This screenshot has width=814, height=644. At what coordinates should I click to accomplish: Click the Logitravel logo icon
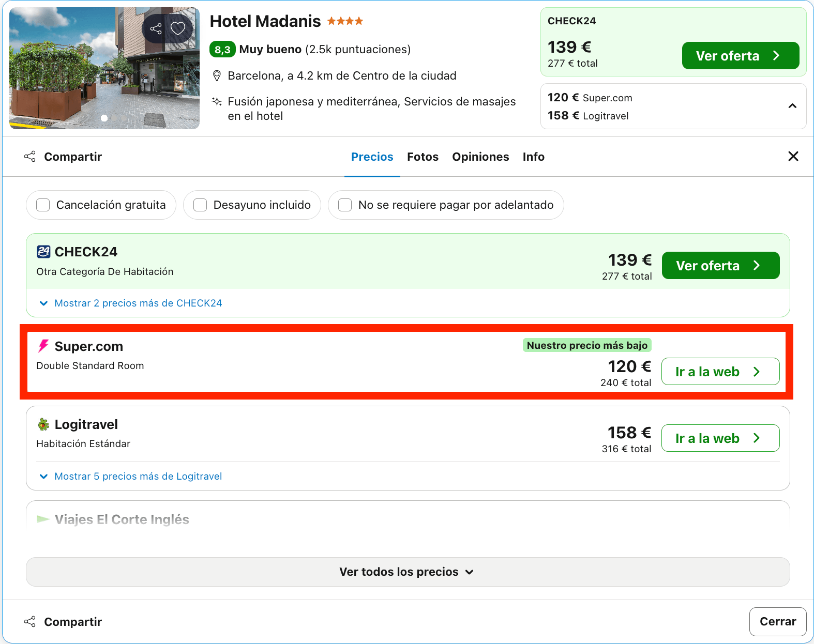point(43,424)
